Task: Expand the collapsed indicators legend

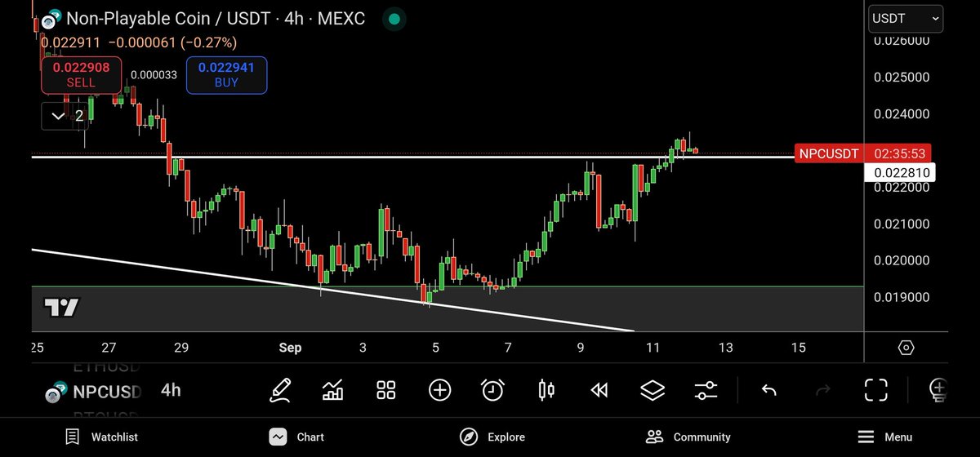Action: (x=65, y=116)
